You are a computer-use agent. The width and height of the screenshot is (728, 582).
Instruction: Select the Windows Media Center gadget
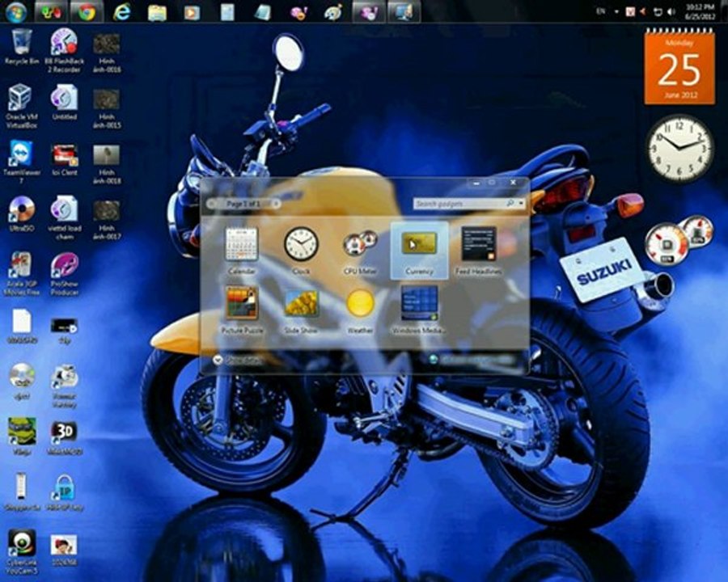point(419,310)
